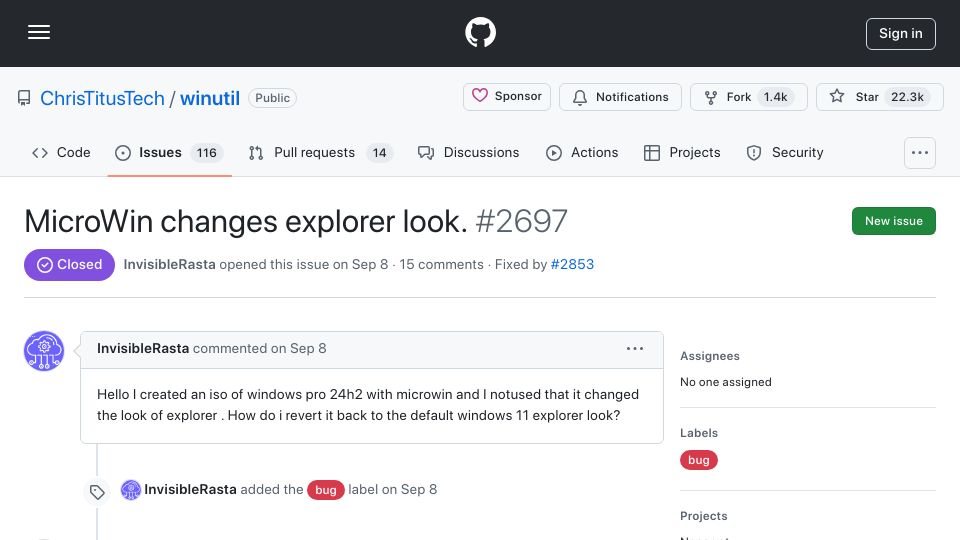Open the Actions tab
The width and height of the screenshot is (960, 540).
coord(582,152)
